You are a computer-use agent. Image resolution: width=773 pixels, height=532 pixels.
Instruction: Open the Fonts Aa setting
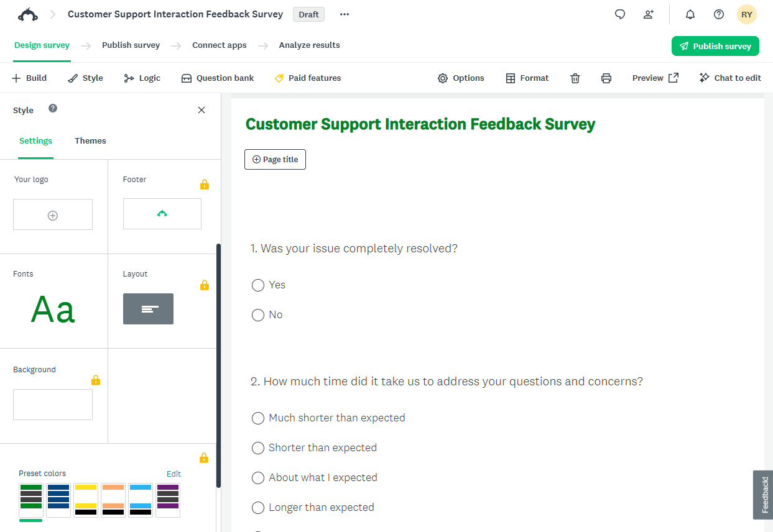click(x=53, y=309)
